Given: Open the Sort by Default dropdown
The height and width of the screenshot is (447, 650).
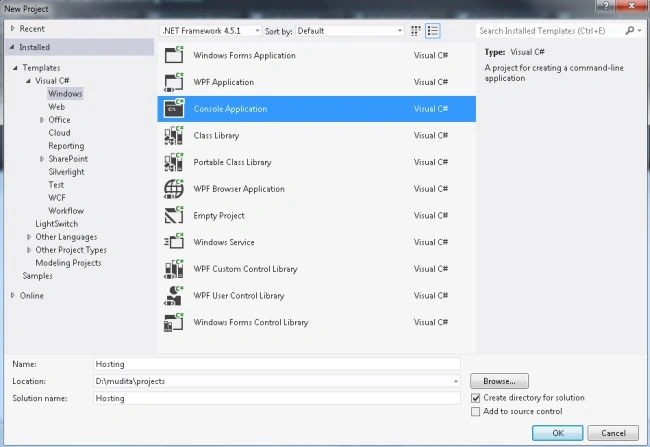Looking at the screenshot, I should click(349, 31).
